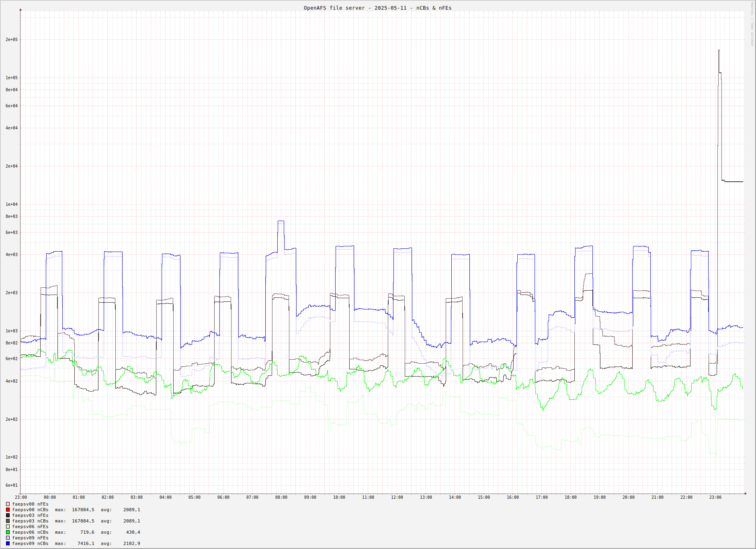Click the 6e+04 y-axis label
Viewport: 756px width, 549px height.
tap(12, 106)
